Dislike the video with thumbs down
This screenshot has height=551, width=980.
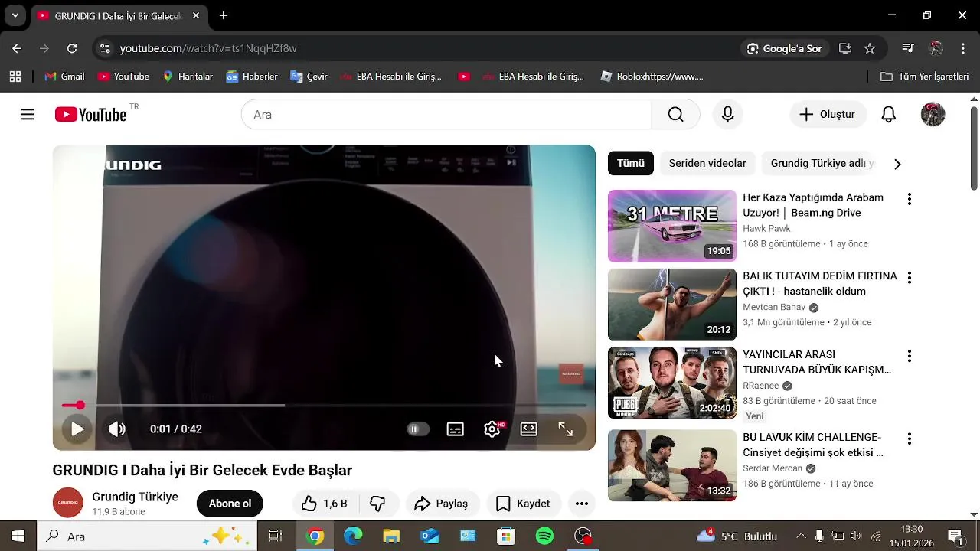(x=378, y=504)
